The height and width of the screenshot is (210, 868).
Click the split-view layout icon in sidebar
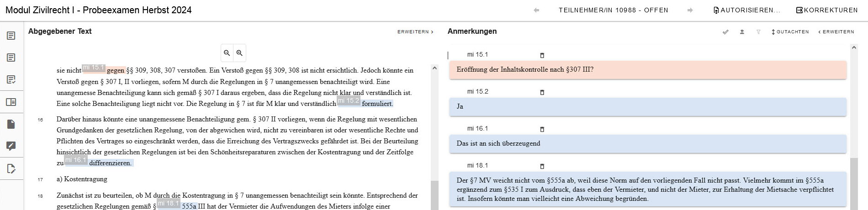click(x=11, y=102)
